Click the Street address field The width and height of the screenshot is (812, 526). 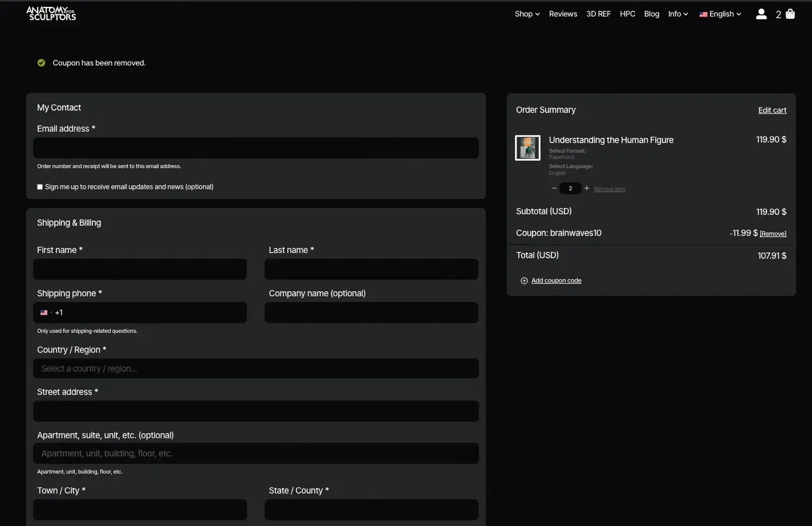(256, 411)
